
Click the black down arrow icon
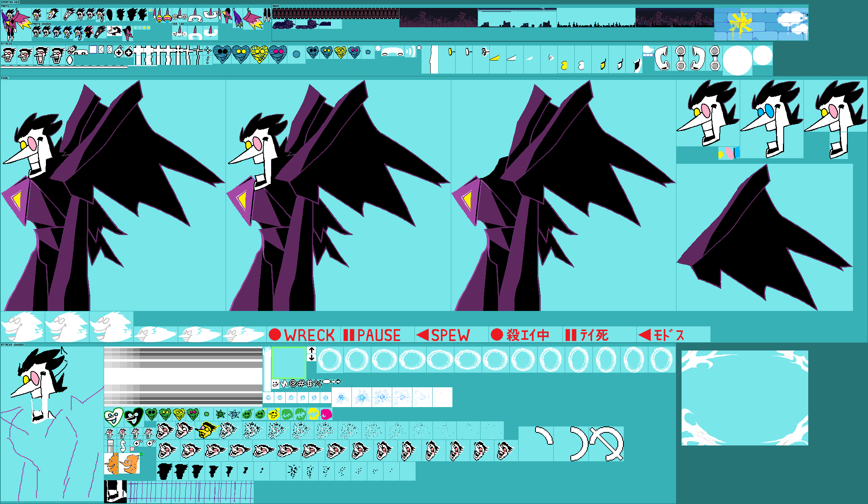coord(311,357)
